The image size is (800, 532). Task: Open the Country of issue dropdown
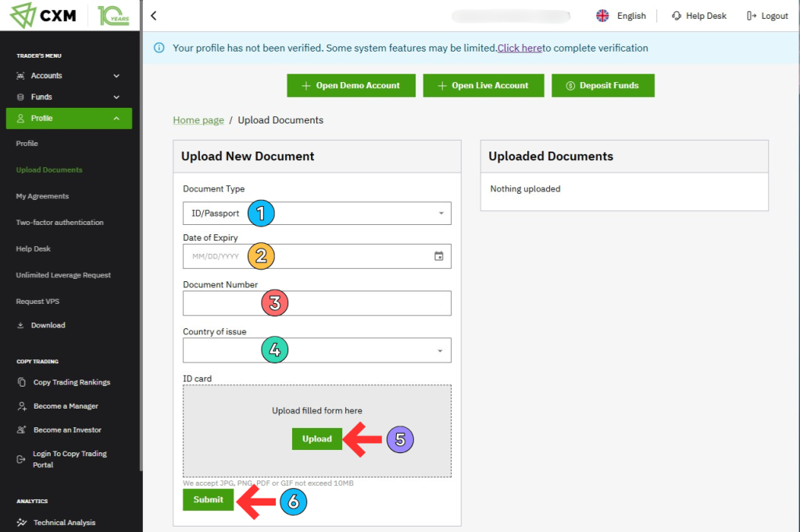tap(316, 351)
